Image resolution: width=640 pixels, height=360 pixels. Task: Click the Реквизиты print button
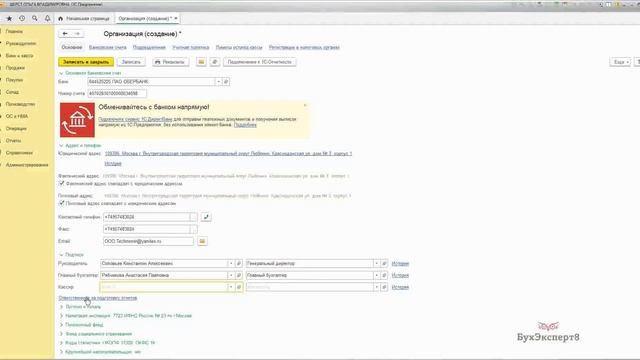click(x=170, y=62)
